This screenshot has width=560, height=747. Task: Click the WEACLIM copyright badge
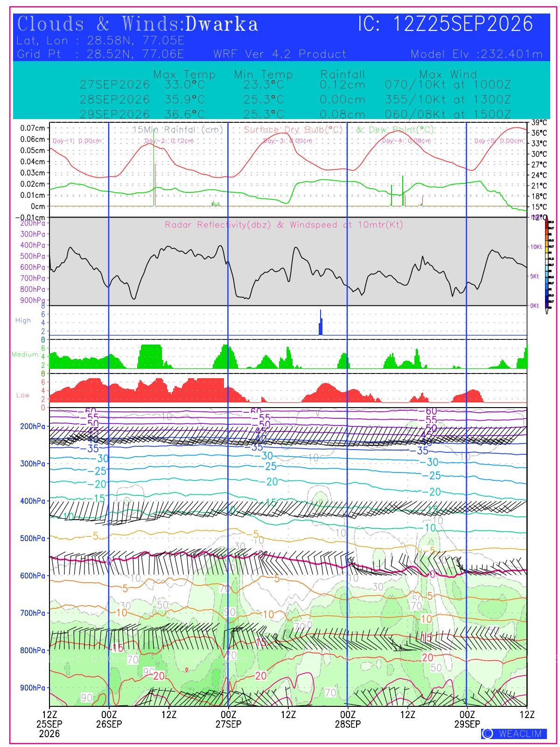pos(514,733)
